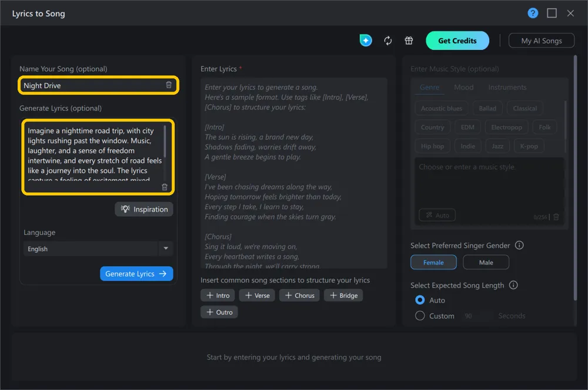Show song length info icon
Screen dimensions: 588x390
click(513, 285)
